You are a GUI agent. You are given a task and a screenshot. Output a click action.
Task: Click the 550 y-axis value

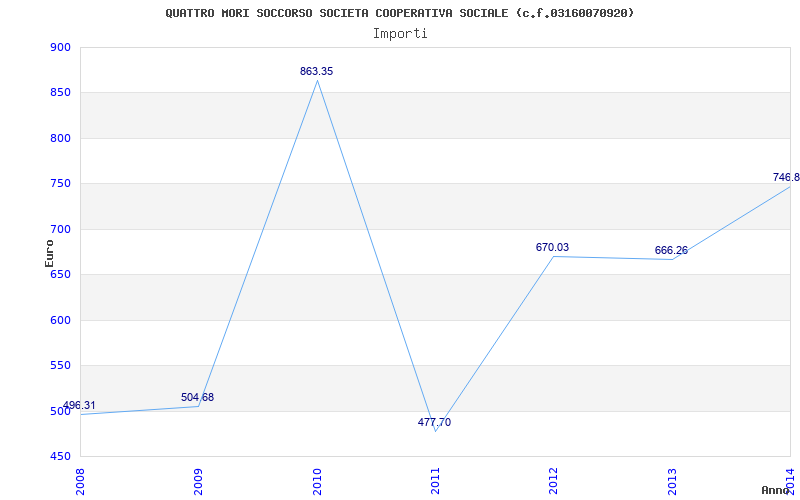click(x=60, y=366)
